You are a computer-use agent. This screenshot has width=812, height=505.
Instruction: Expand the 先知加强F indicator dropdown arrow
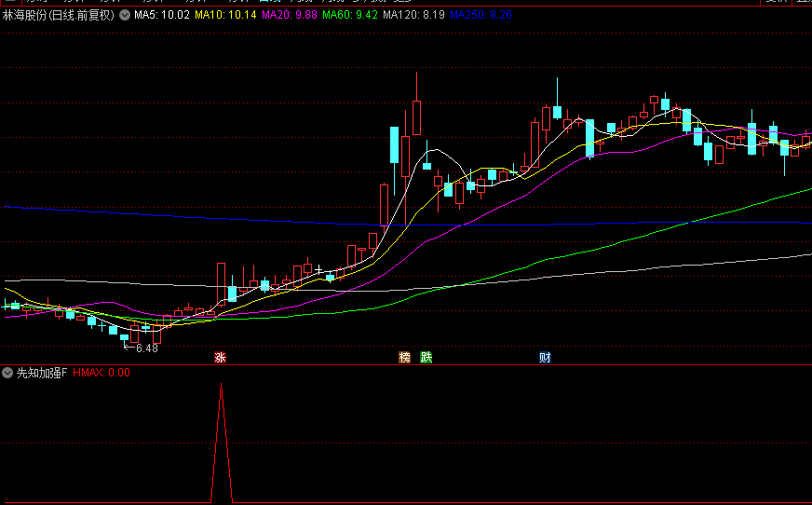[x=7, y=373]
